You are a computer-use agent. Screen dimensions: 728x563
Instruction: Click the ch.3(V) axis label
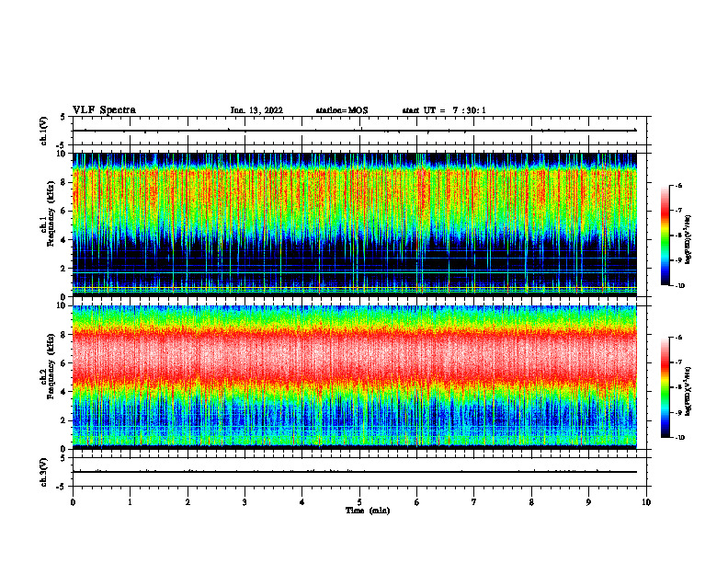(44, 472)
